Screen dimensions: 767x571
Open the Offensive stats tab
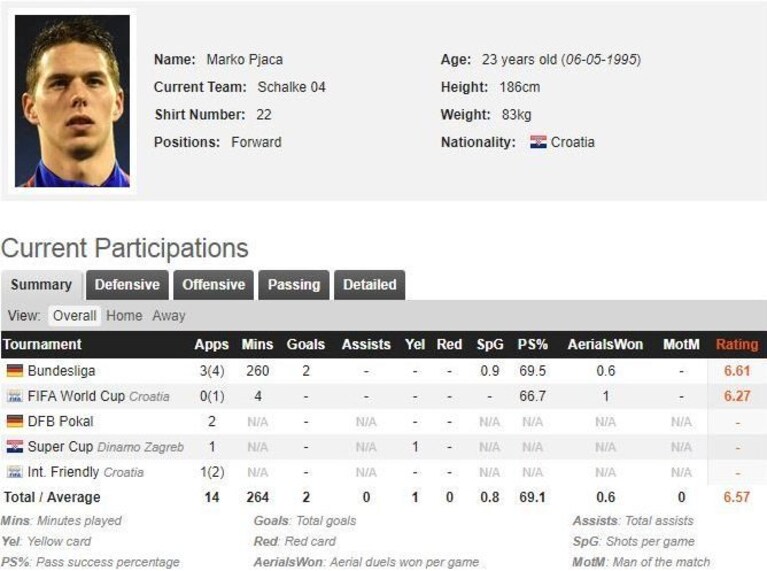[213, 285]
